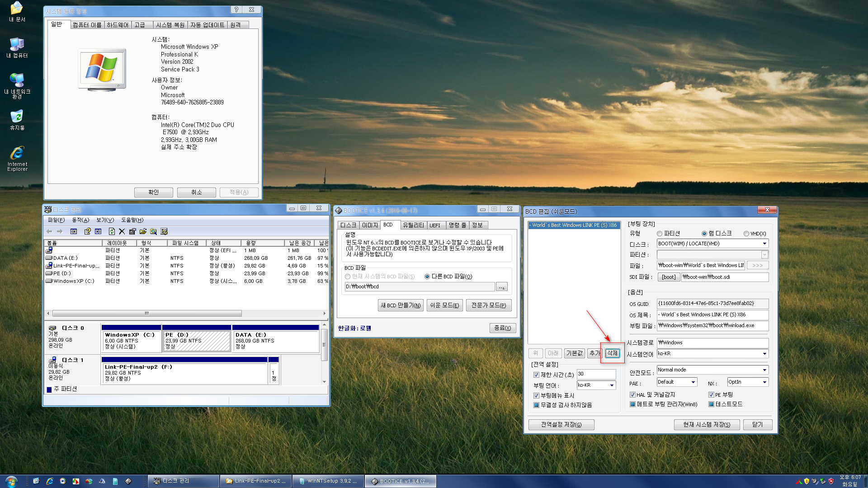The width and height of the screenshot is (868, 488).
Task: Click the magnifier search toolbar icon
Action: pyautogui.click(x=154, y=232)
